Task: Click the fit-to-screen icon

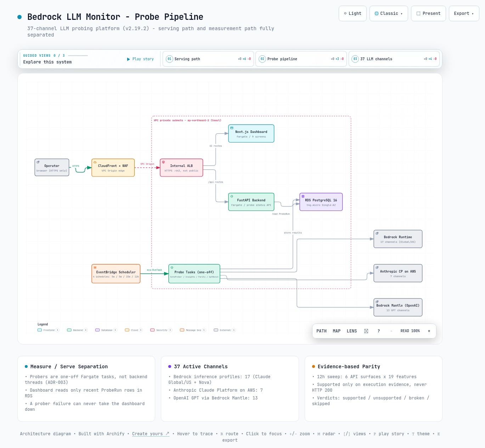Action: tap(366, 331)
